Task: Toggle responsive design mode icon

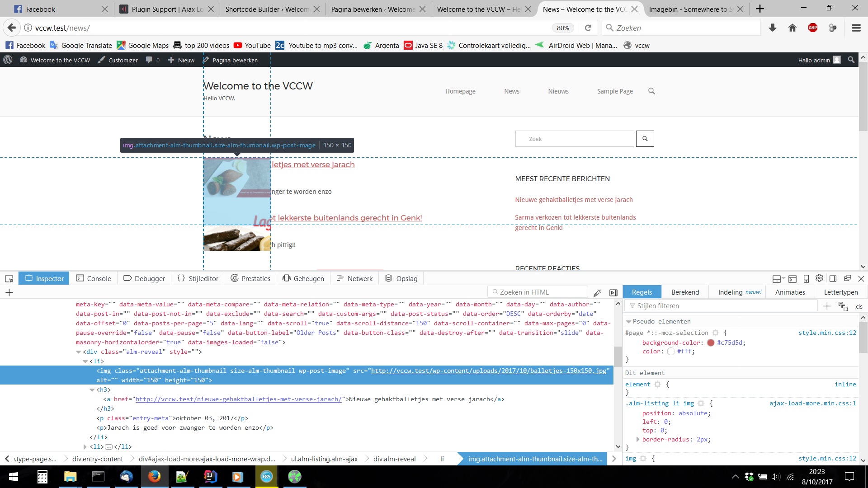Action: [x=806, y=279]
